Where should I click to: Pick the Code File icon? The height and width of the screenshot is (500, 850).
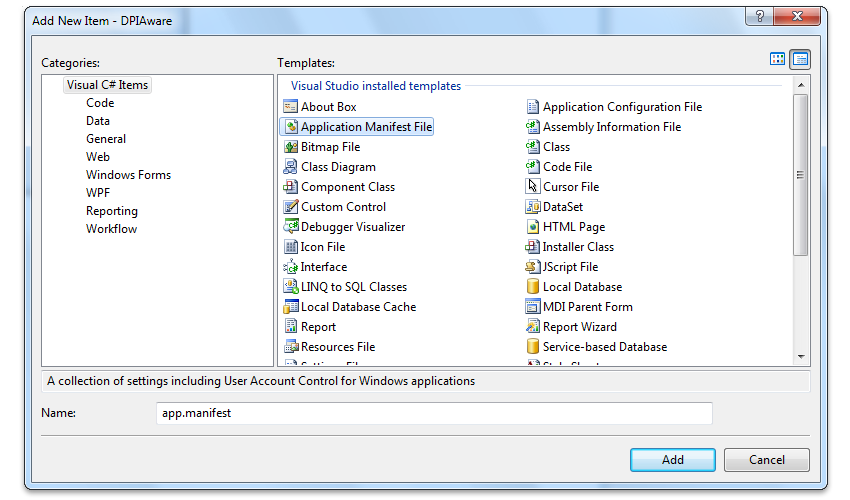click(533, 167)
